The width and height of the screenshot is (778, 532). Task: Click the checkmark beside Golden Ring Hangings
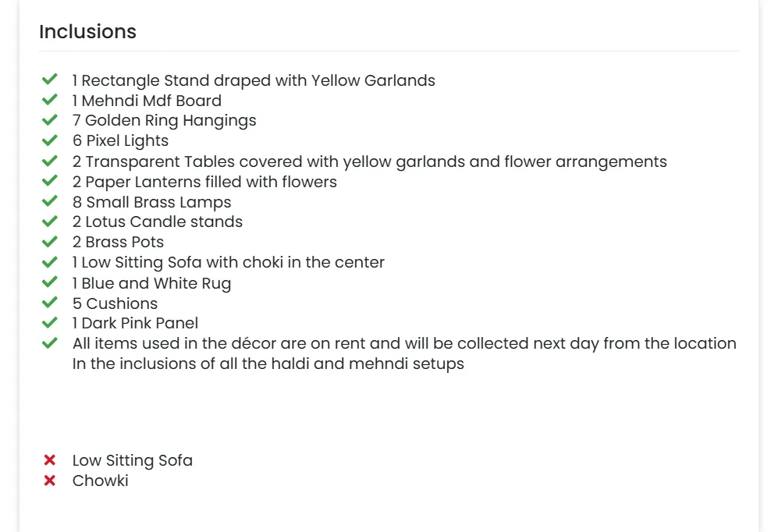pos(50,121)
